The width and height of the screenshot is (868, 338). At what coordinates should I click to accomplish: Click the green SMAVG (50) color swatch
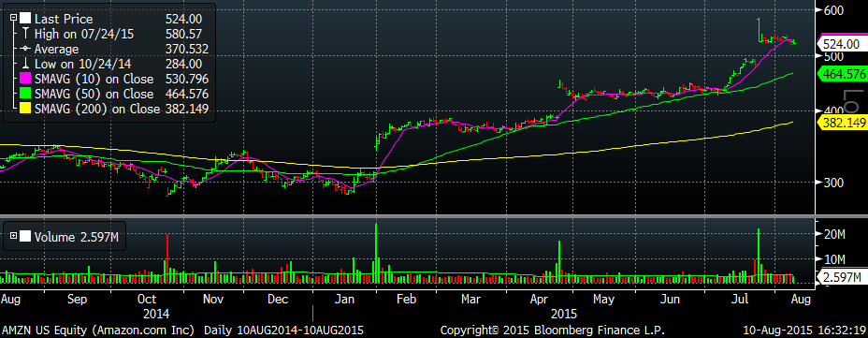coord(25,94)
